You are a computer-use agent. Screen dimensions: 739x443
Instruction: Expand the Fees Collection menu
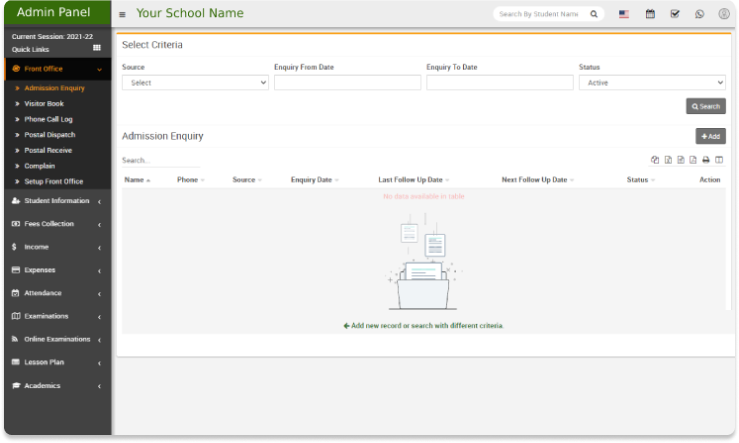pos(56,224)
